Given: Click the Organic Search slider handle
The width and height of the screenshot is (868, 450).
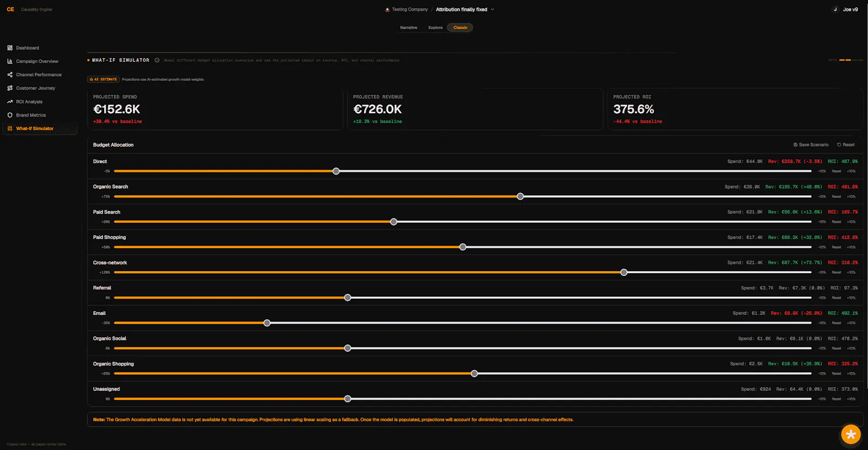Looking at the screenshot, I should [520, 196].
